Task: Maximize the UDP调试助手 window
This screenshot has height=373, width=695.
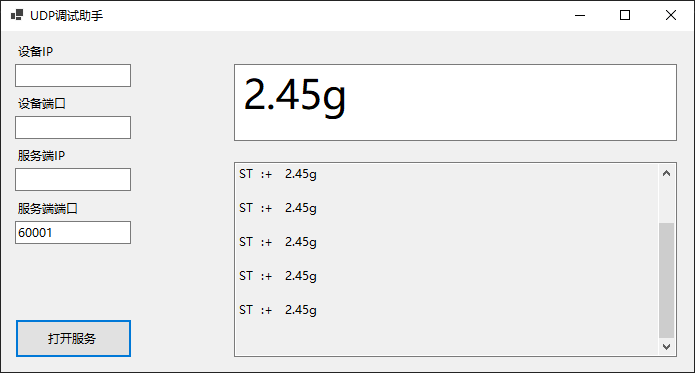Action: point(625,16)
